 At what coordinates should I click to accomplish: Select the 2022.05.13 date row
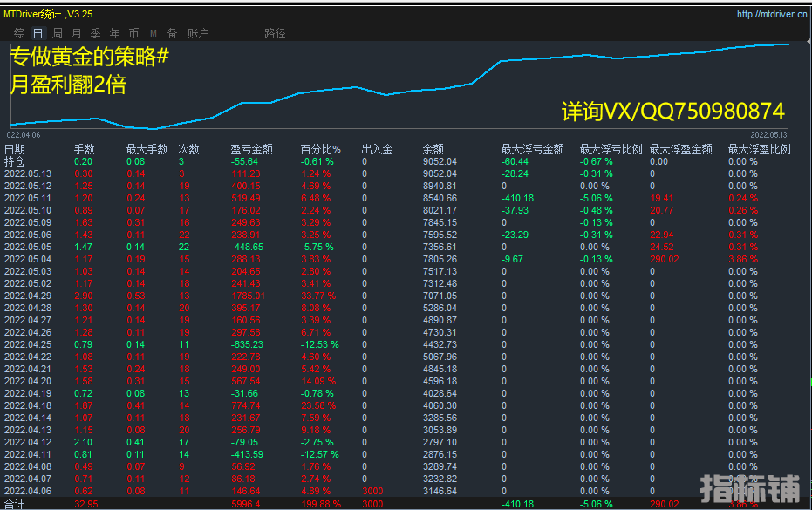[28, 174]
